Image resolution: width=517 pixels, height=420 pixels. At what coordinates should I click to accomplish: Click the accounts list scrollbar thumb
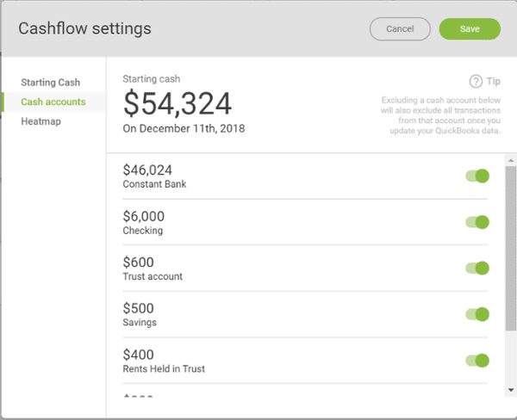tap(511, 249)
